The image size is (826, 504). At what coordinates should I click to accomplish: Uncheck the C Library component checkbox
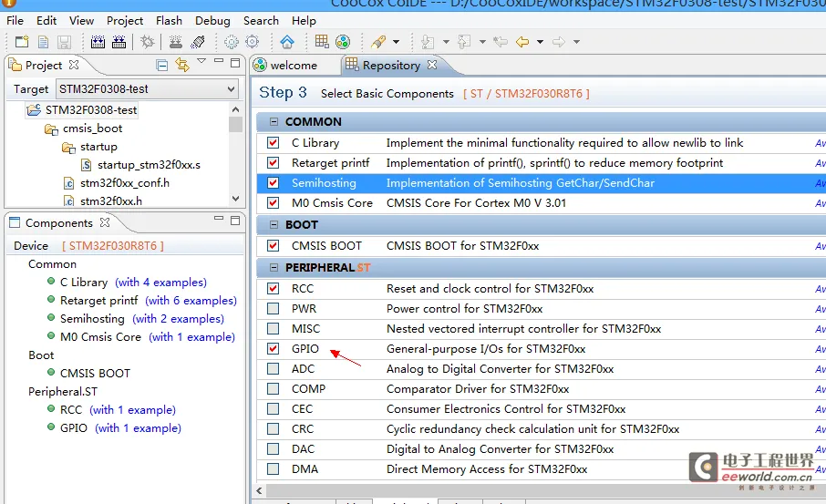pos(273,143)
